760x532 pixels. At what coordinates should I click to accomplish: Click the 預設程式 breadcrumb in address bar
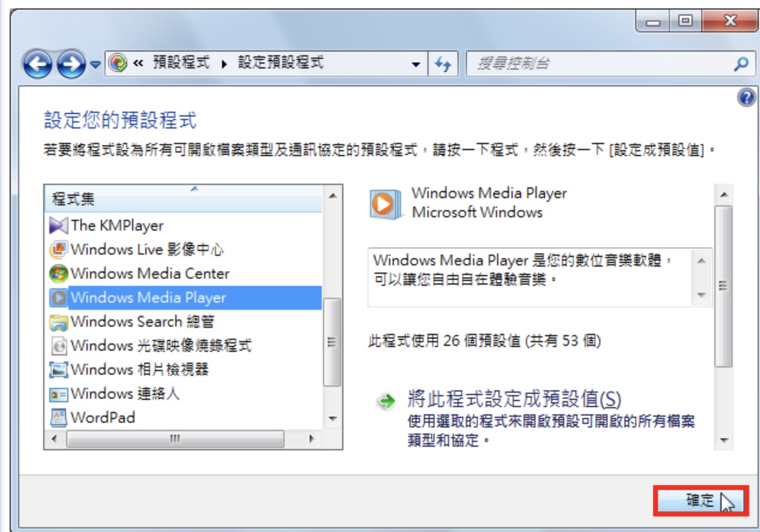tap(181, 62)
